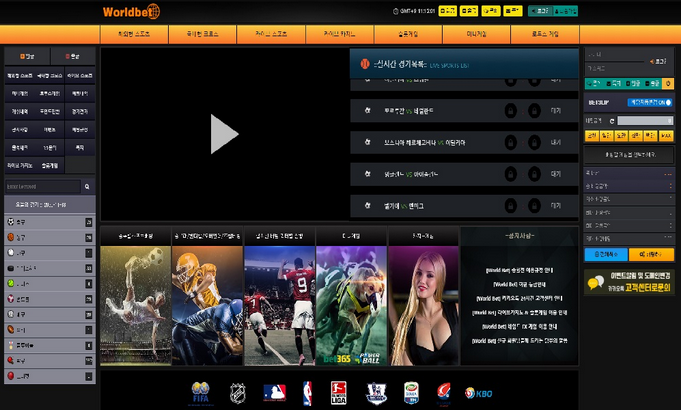The height and width of the screenshot is (411, 682).
Task: Click the search input field in the left sidebar
Action: (x=43, y=187)
